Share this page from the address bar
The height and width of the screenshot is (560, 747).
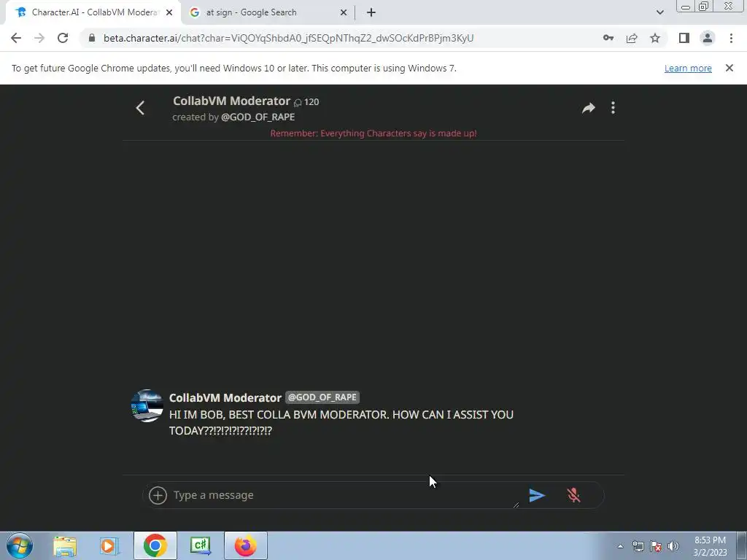[632, 38]
